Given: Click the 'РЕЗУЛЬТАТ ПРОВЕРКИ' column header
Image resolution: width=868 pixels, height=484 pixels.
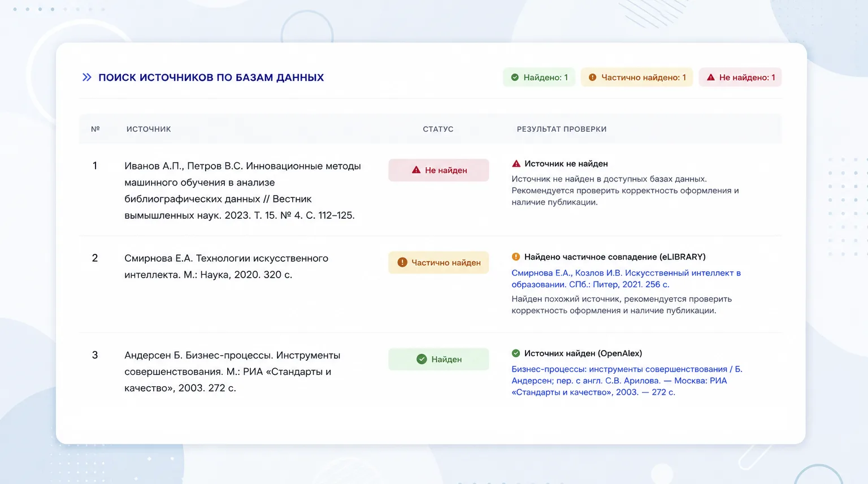Looking at the screenshot, I should pos(562,129).
